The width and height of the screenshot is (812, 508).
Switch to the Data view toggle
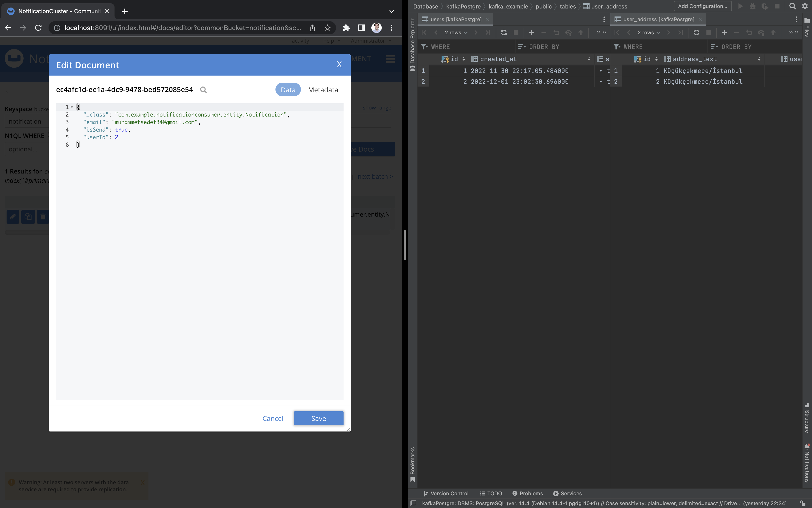point(288,90)
